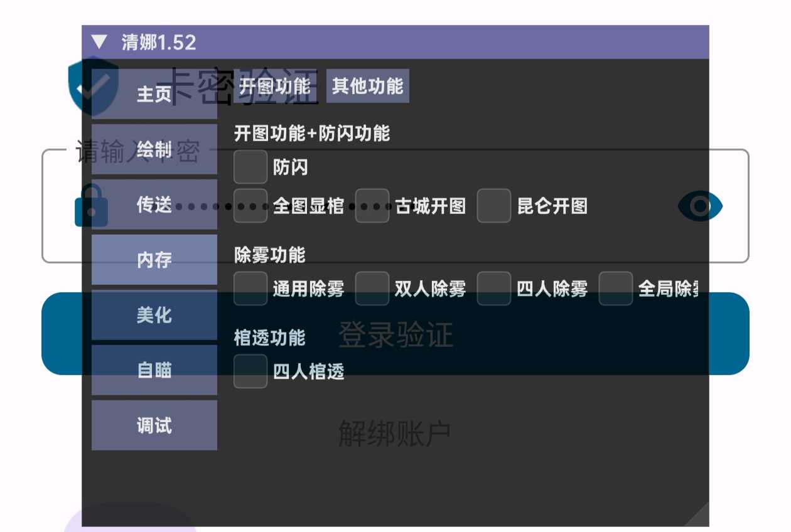Check the 昆仑开图 option
This screenshot has width=791, height=532.
(x=493, y=206)
